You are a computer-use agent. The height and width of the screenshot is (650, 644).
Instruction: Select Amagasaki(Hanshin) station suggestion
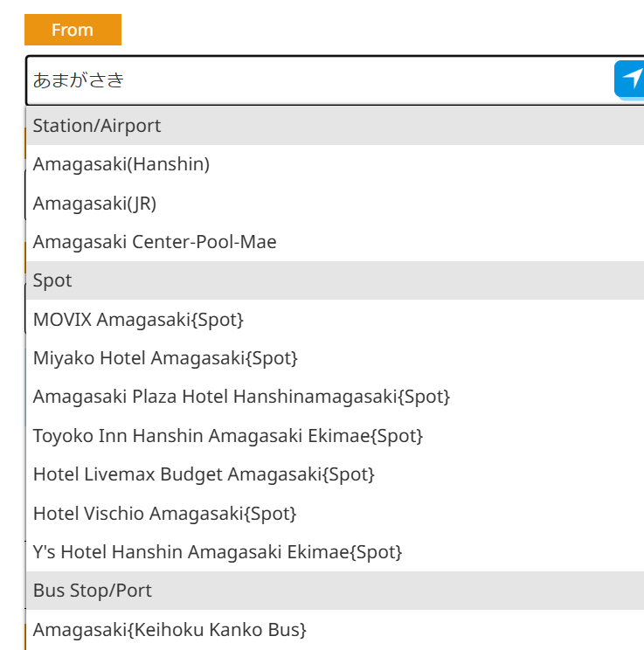pyautogui.click(x=121, y=164)
